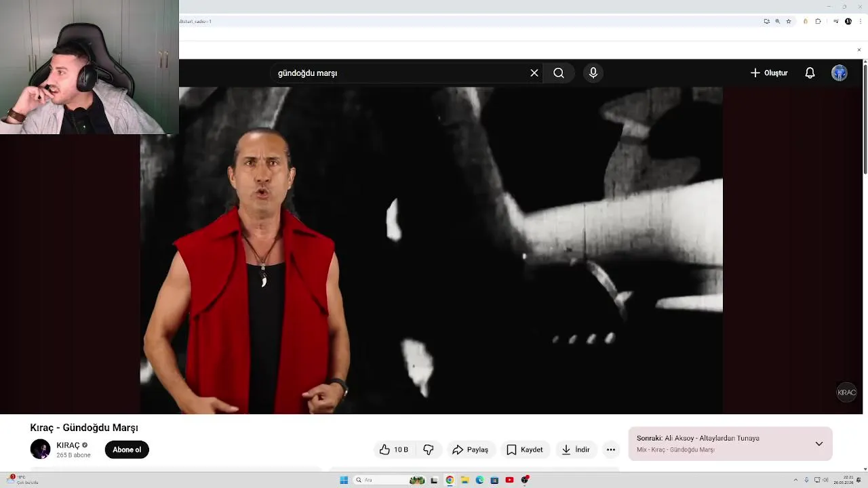
Task: Open YouTube red app on the taskbar
Action: click(509, 480)
